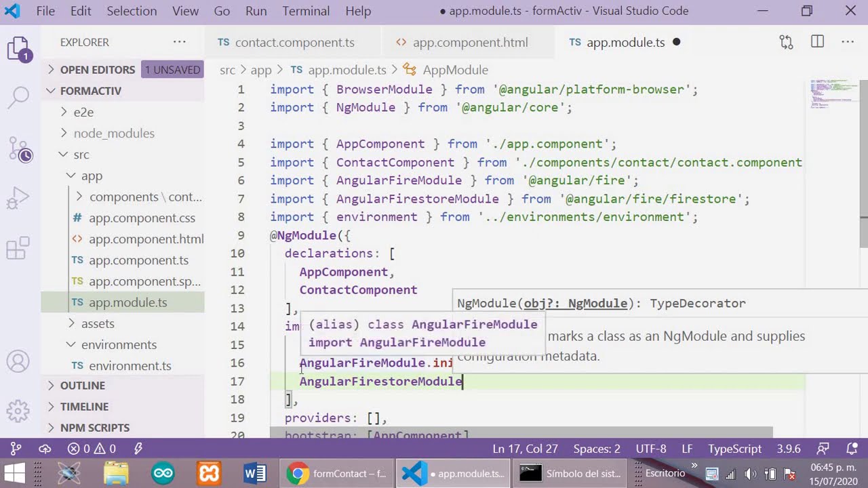Click the unsaved dot on app.module.ts tab

(676, 42)
